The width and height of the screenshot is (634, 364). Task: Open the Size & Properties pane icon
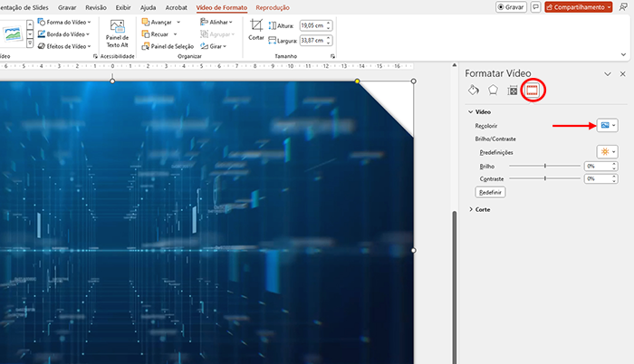pos(513,91)
